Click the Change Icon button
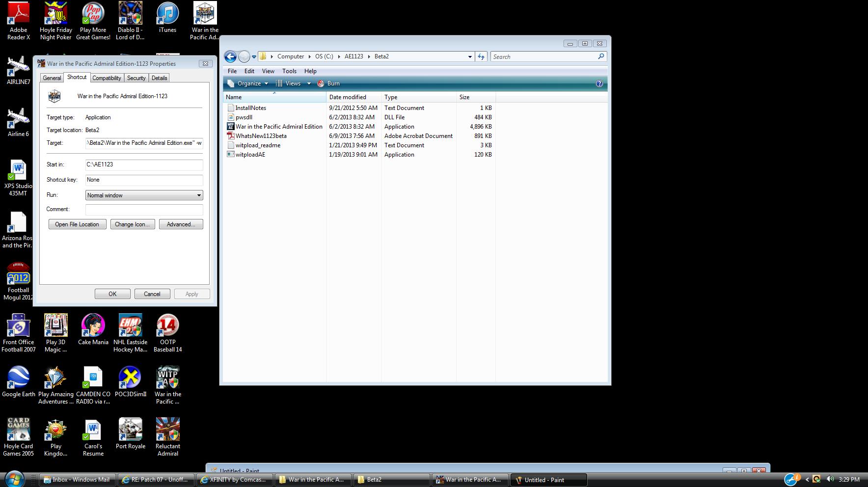This screenshot has height=487, width=868. 133,224
